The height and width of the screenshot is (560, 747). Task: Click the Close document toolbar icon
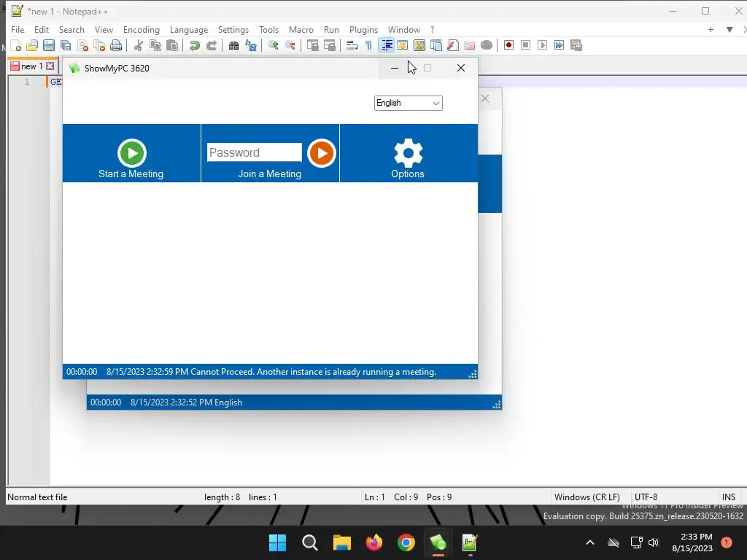[x=82, y=46]
